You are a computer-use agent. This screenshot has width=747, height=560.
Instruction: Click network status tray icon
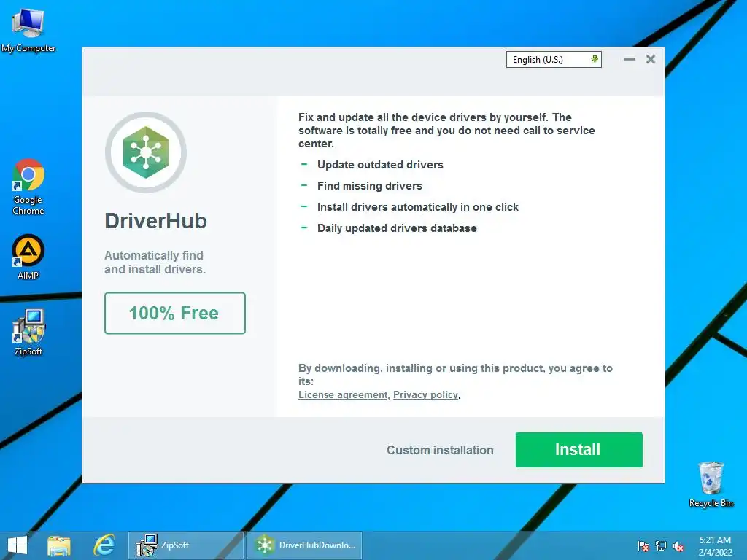(661, 546)
